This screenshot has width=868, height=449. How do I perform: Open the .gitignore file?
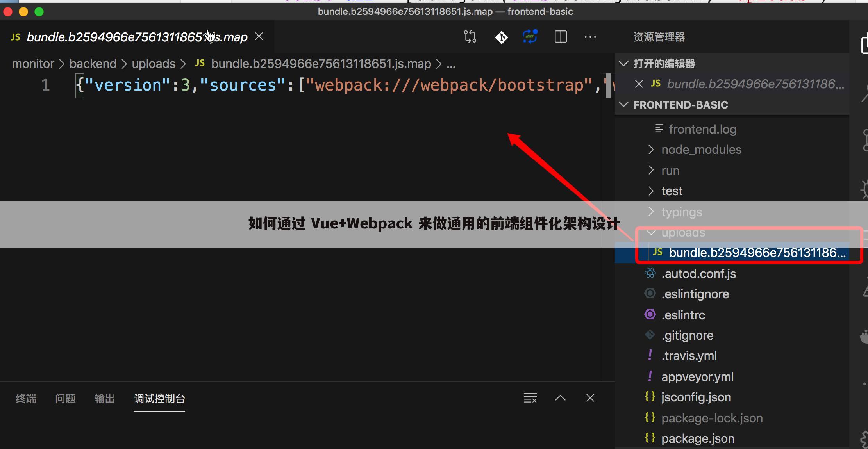pos(687,335)
